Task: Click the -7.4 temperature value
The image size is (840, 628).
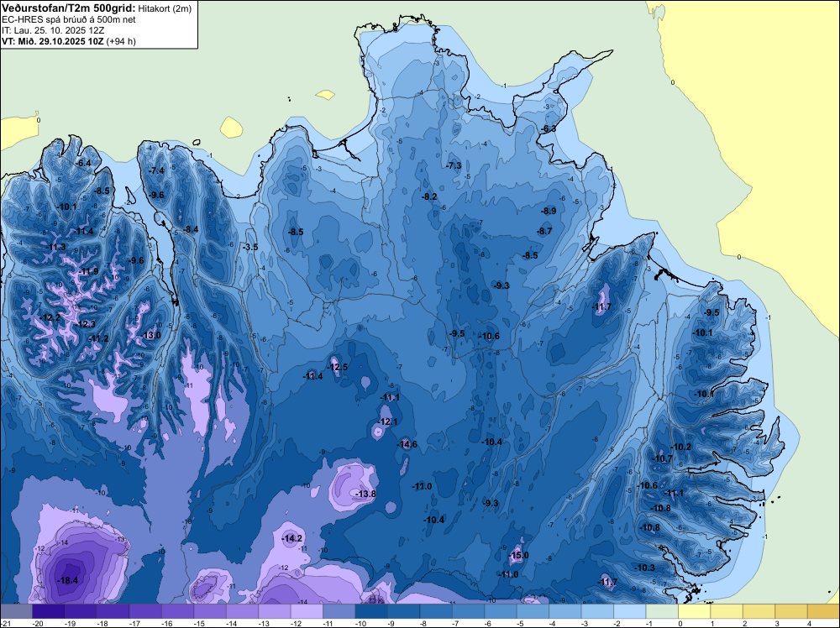Action: [156, 170]
